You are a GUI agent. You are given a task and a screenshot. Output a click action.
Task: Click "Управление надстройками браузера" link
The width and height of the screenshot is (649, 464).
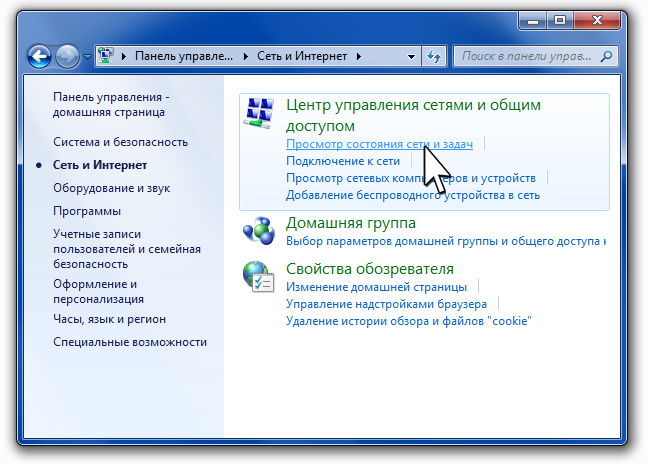tap(386, 304)
